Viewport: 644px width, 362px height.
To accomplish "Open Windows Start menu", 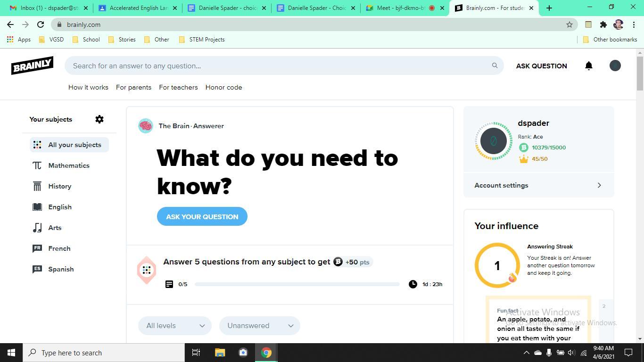I will click(11, 353).
